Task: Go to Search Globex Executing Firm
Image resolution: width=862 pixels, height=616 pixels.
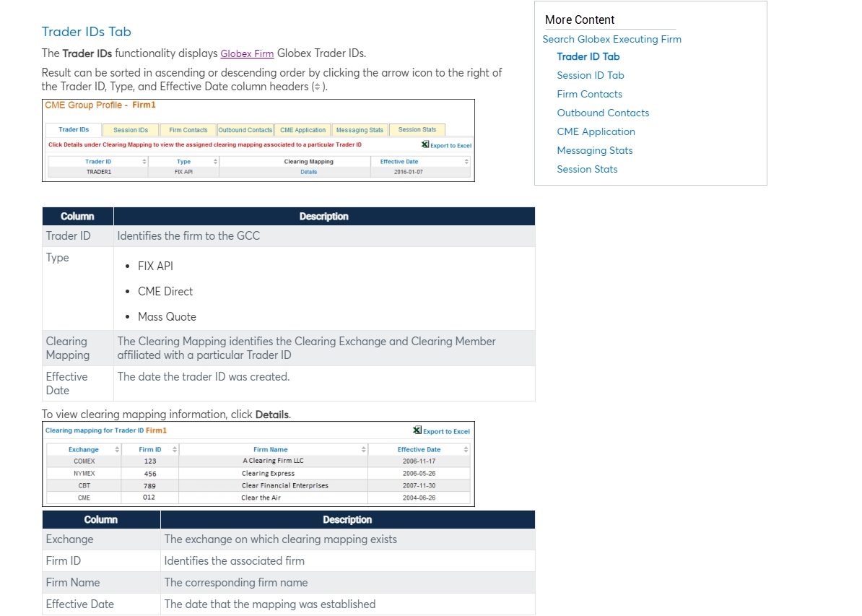Action: pos(612,39)
